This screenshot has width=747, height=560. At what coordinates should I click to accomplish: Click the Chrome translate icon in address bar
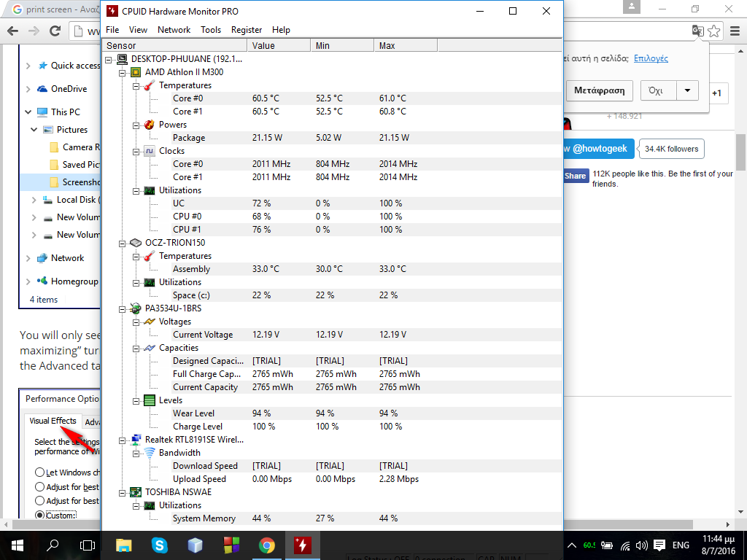coord(698,31)
